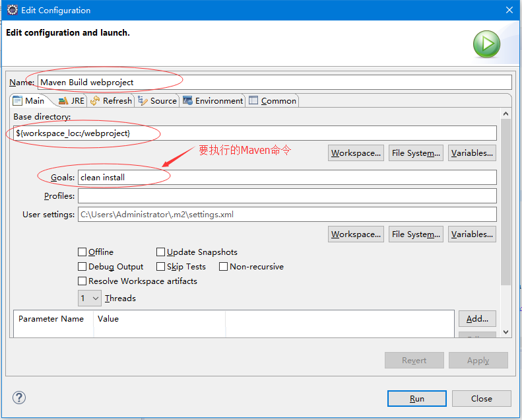Screen dimensions: 522x420
Task: Click File System button for User settings
Action: [416, 234]
